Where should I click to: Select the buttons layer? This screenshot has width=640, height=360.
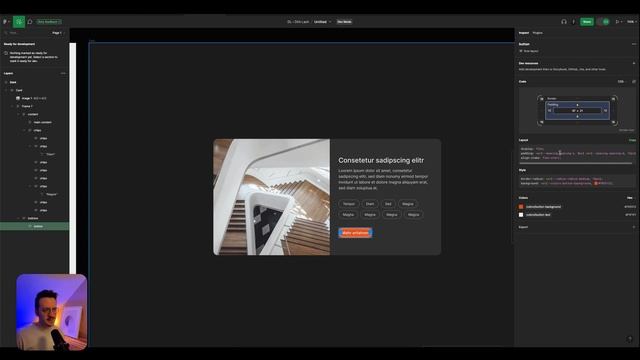coord(33,218)
